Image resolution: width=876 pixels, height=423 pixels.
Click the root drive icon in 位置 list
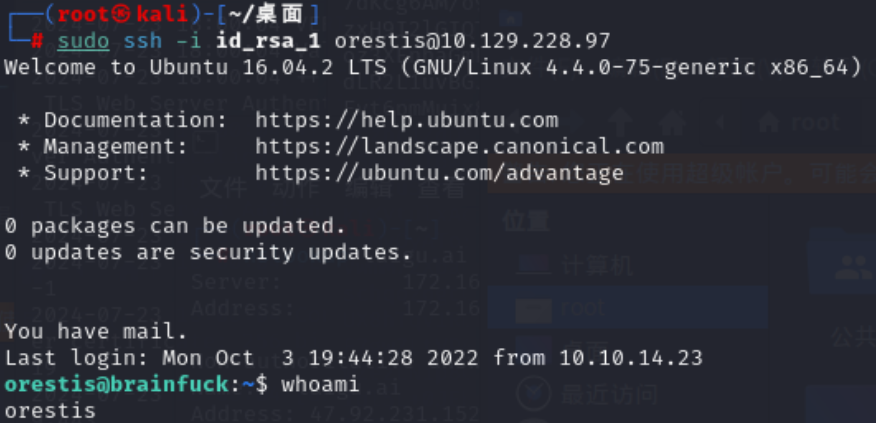coord(532,308)
